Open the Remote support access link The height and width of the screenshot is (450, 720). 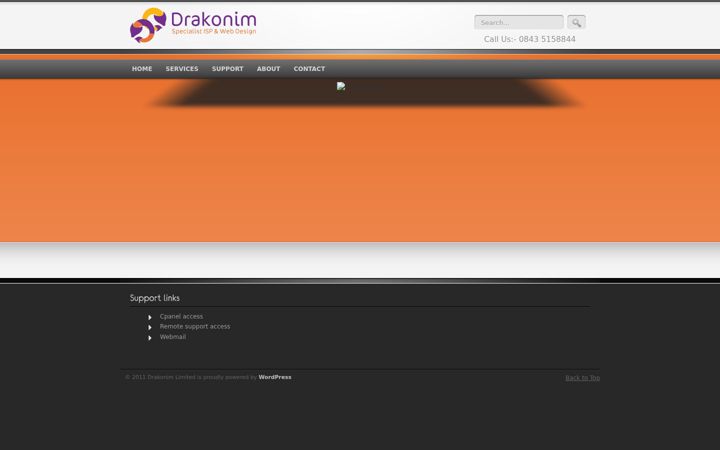click(195, 326)
